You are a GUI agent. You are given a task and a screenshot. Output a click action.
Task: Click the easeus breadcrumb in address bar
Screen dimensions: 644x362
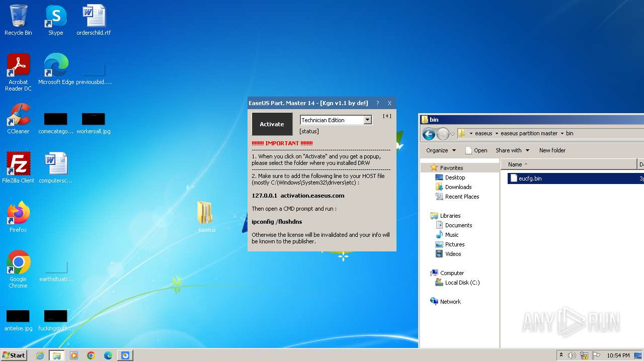tap(484, 133)
